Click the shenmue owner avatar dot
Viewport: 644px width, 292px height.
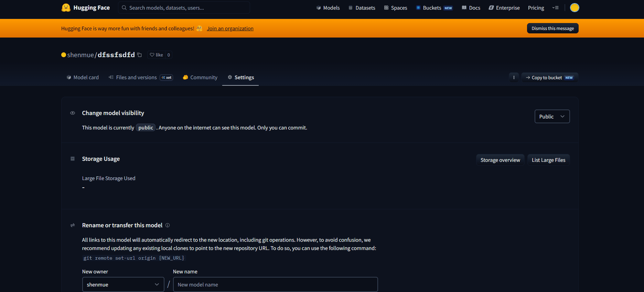tap(64, 55)
